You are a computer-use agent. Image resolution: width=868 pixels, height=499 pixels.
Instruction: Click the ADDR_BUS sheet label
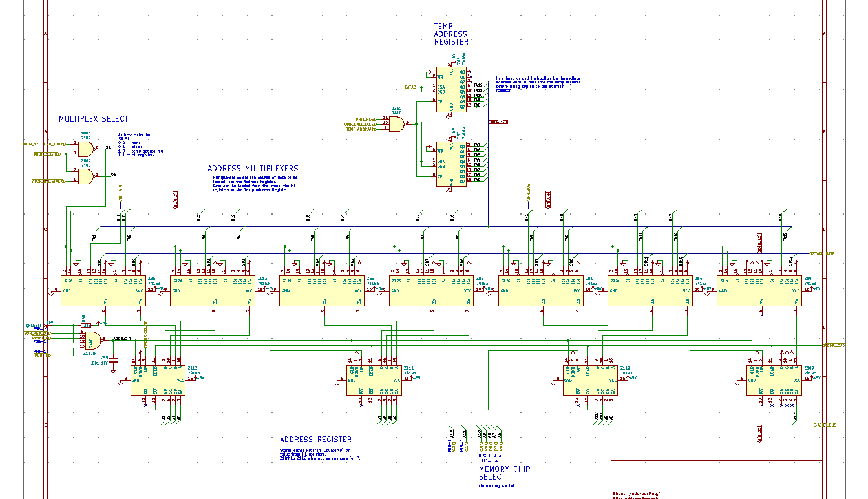pyautogui.click(x=825, y=425)
